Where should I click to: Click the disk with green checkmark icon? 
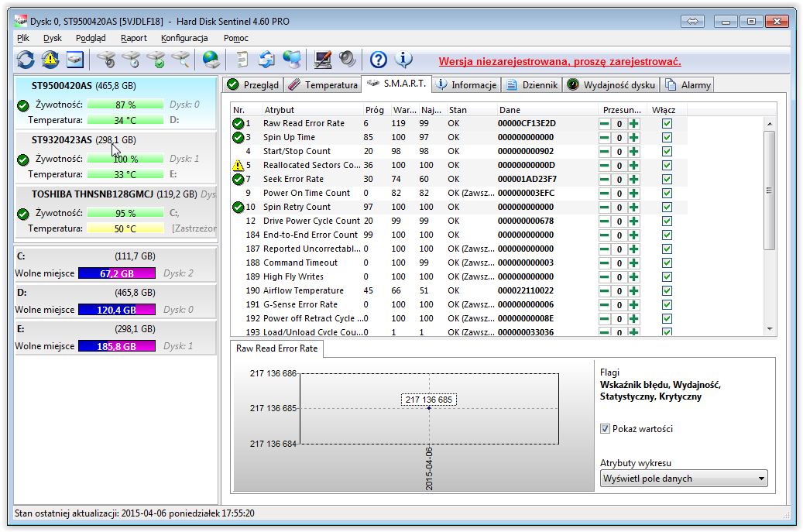156,60
